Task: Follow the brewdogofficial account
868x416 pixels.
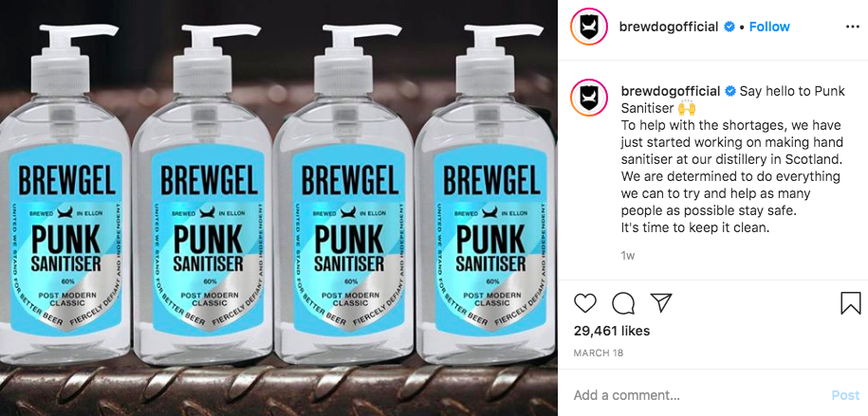Action: [769, 27]
